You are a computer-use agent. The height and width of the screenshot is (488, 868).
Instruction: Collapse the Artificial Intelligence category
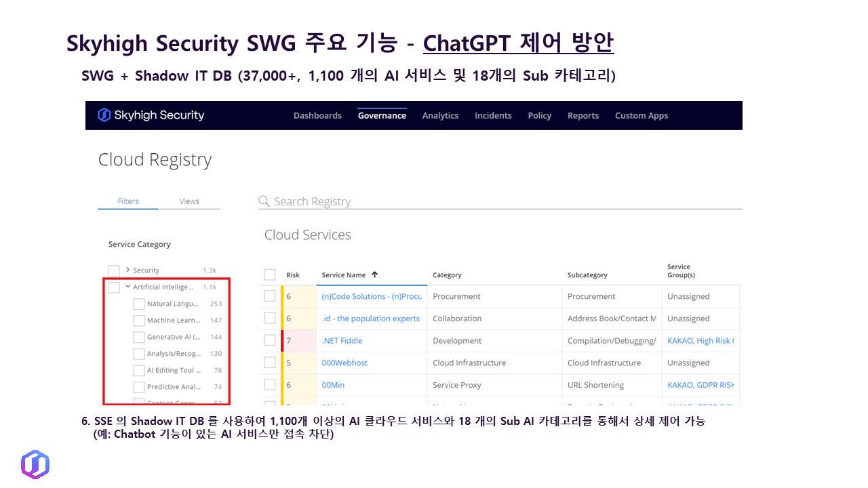[127, 287]
